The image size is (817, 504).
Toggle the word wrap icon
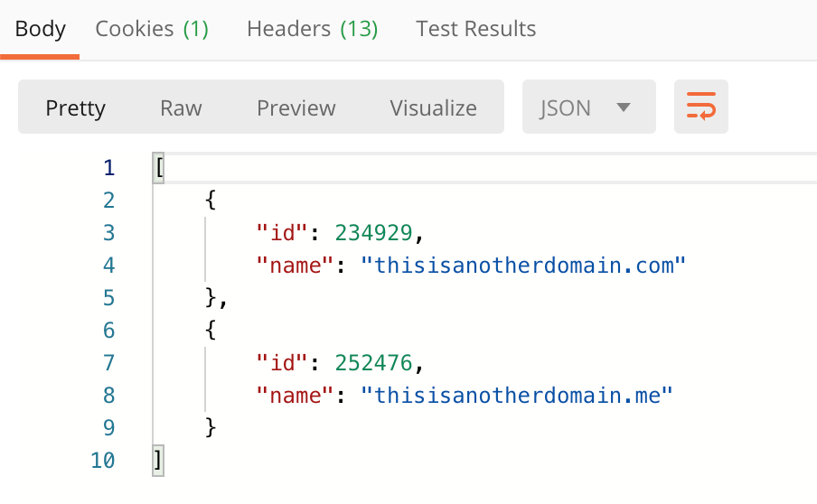tap(700, 107)
